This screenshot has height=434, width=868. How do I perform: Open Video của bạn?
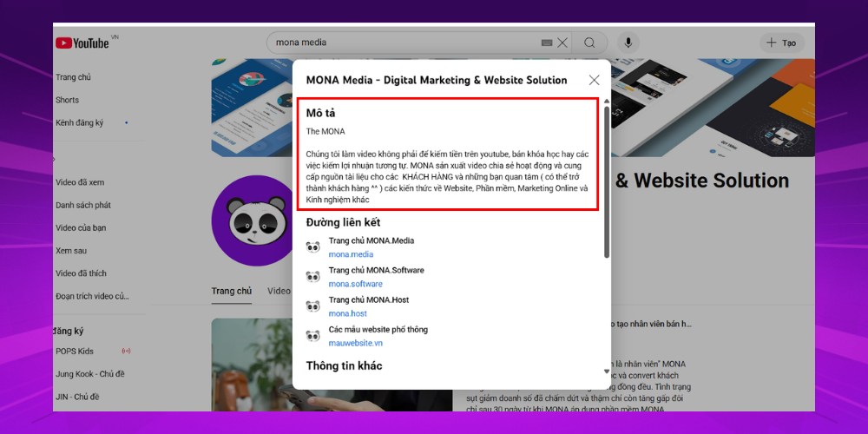[x=81, y=227]
